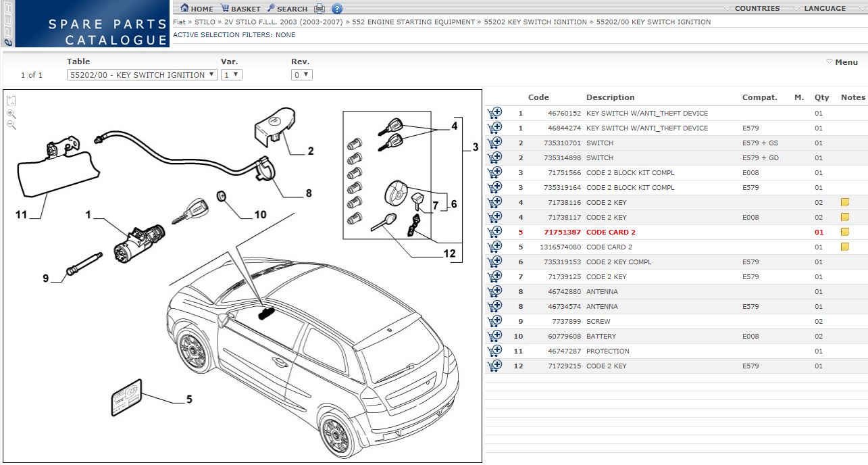Click the fit-to-frame icon above zoom tools
The height and width of the screenshot is (465, 868).
click(11, 101)
